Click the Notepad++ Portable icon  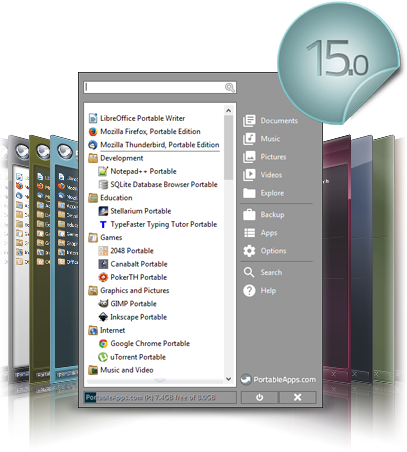click(103, 171)
